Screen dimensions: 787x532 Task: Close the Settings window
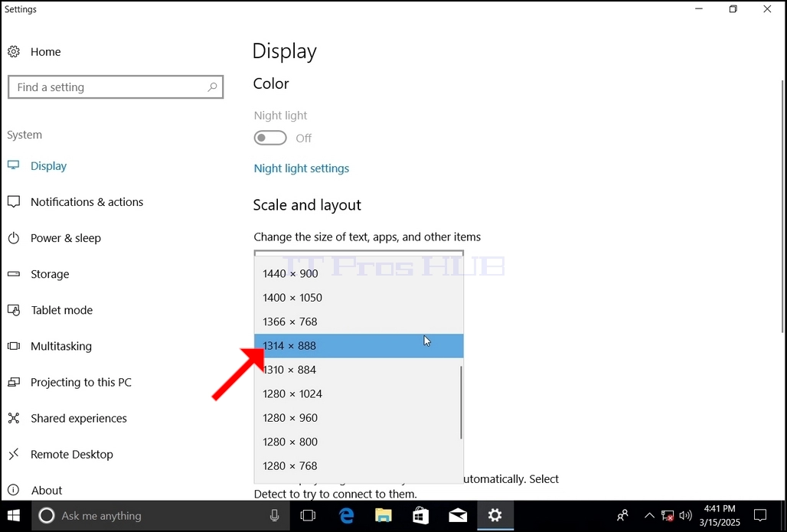coord(767,9)
